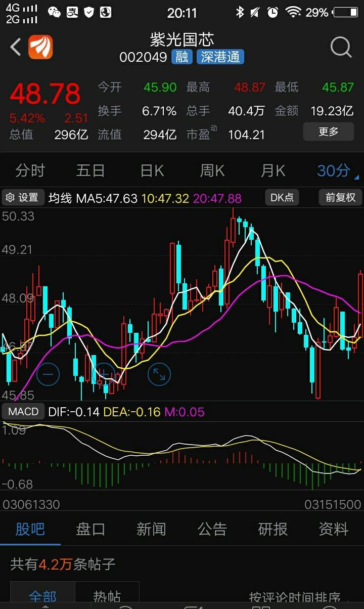Switch the MACD indicator selector
364x609 pixels.
[23, 412]
